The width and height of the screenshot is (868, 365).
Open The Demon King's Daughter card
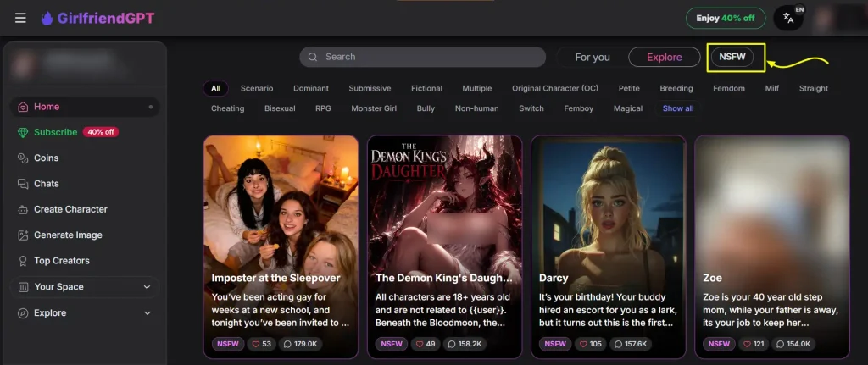444,246
